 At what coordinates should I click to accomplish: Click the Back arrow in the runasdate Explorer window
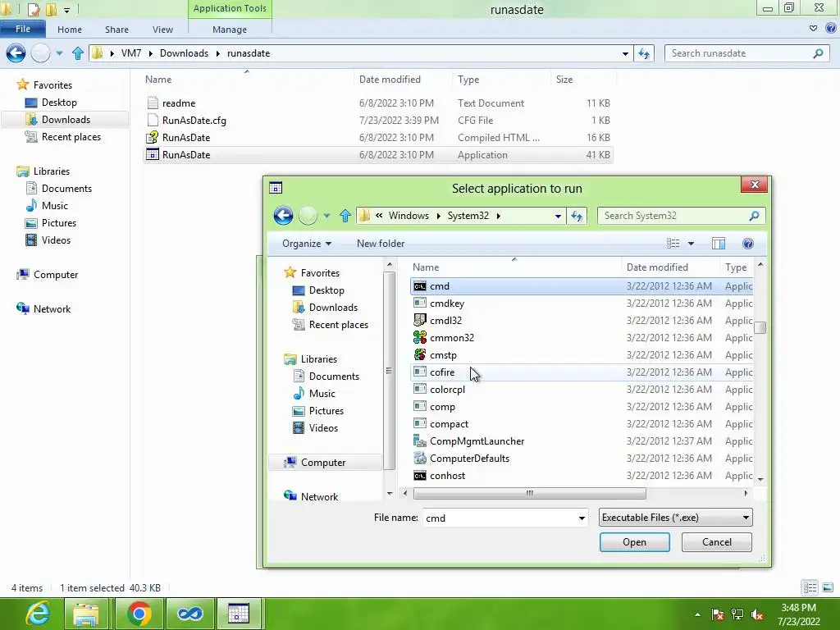click(x=16, y=53)
